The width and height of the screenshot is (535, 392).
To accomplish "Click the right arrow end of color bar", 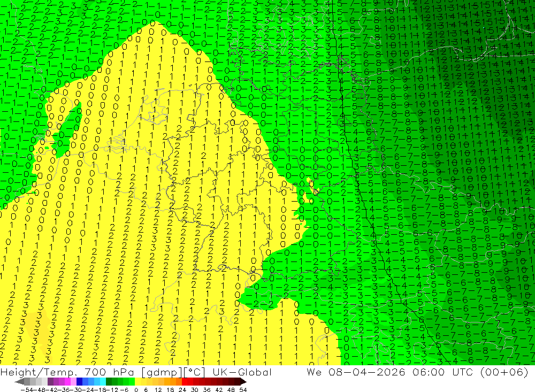I will (243, 382).
